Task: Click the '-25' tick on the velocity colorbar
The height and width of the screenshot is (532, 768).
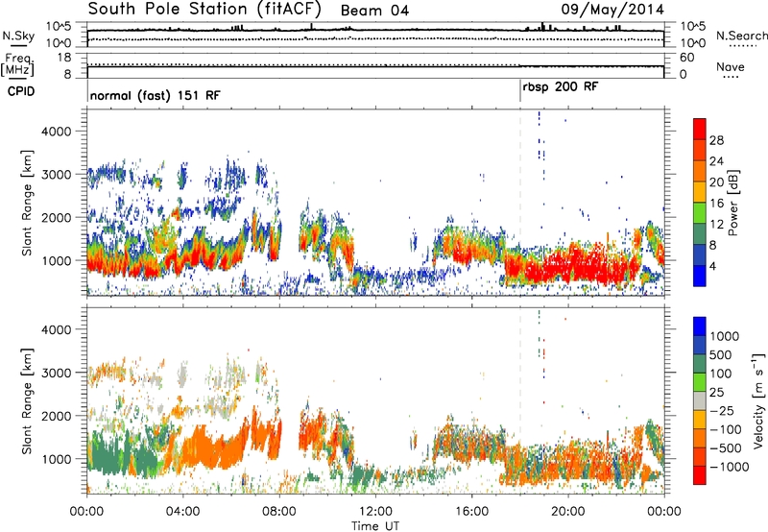Action: (x=725, y=410)
